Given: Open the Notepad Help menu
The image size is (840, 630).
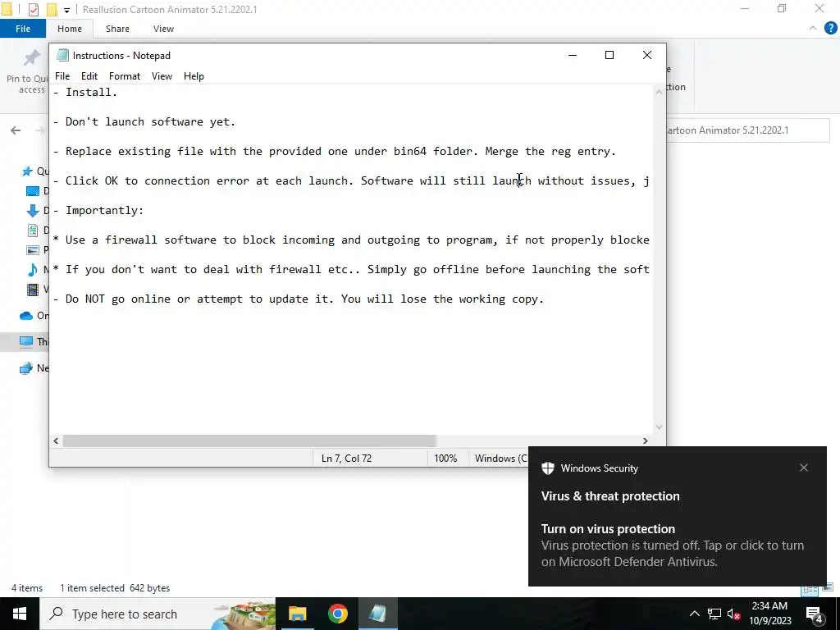Looking at the screenshot, I should (194, 76).
